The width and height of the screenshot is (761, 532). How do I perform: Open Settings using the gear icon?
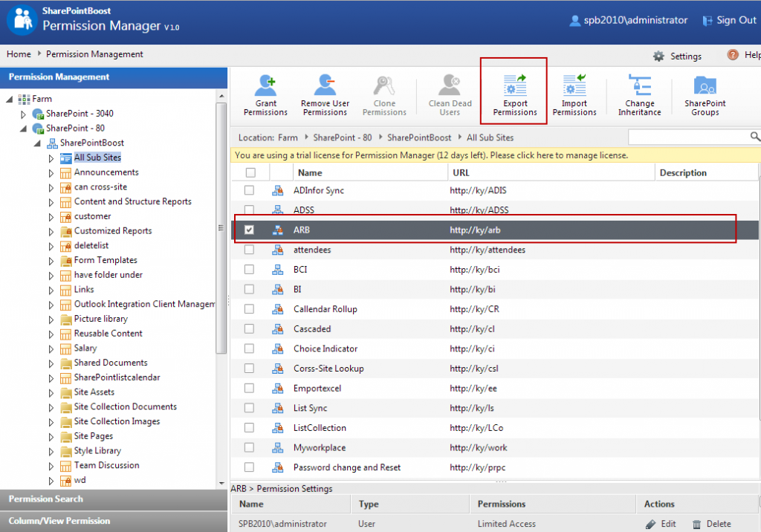pos(658,55)
